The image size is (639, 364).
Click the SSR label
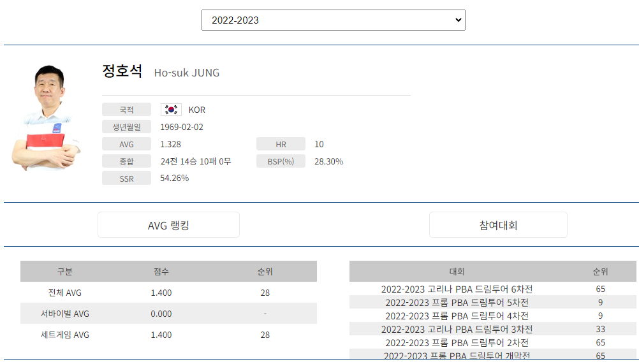click(x=126, y=178)
